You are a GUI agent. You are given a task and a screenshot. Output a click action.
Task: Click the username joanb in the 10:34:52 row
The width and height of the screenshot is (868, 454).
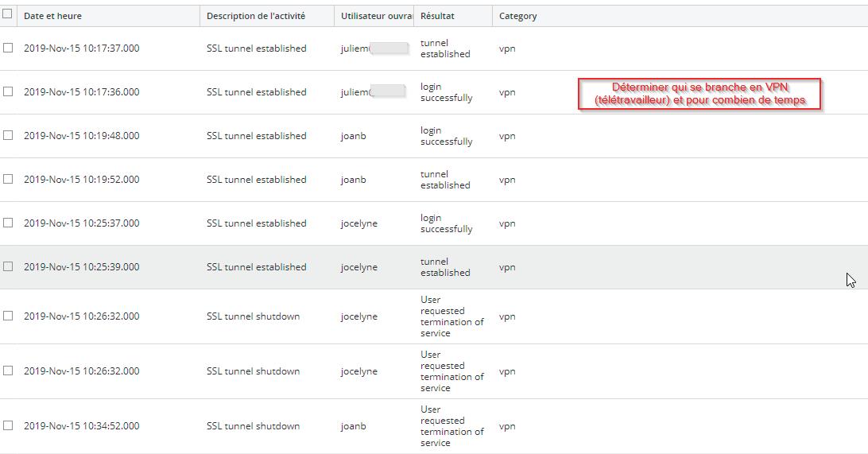click(x=354, y=426)
